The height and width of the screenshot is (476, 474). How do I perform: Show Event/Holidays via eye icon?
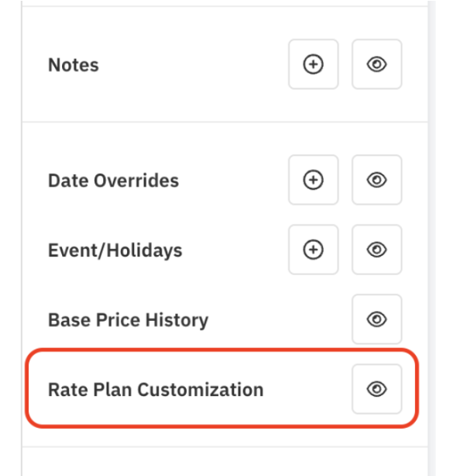[x=376, y=250]
